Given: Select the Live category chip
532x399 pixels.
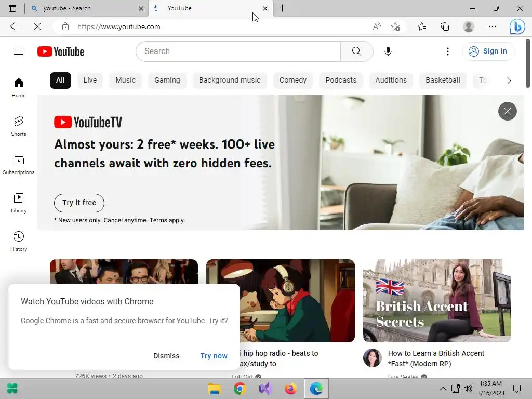Looking at the screenshot, I should [x=90, y=81].
